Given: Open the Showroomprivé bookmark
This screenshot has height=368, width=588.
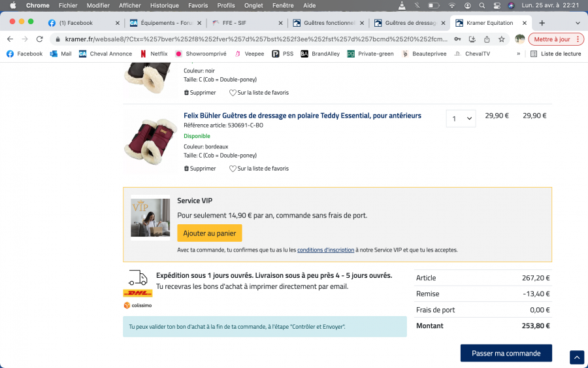Looking at the screenshot, I should click(x=201, y=54).
